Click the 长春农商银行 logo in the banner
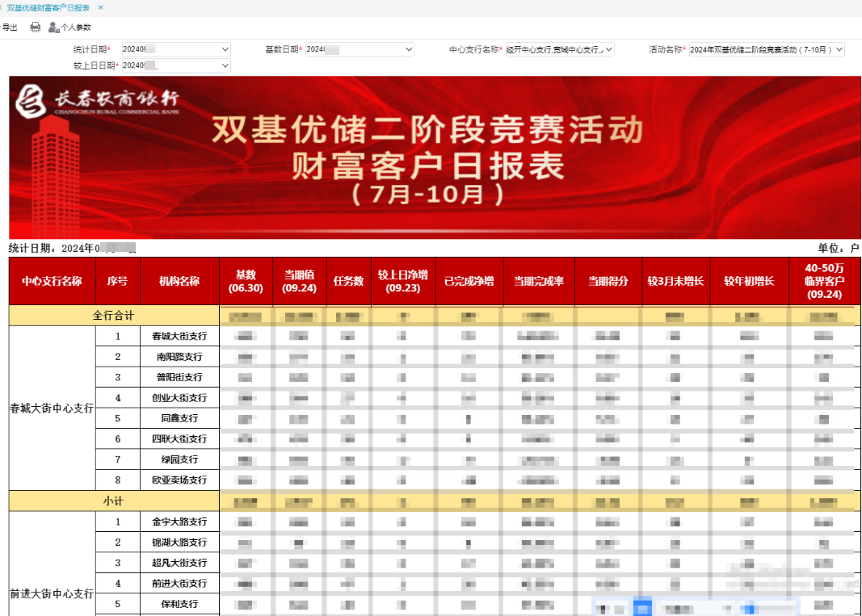862x616 pixels. (97, 101)
